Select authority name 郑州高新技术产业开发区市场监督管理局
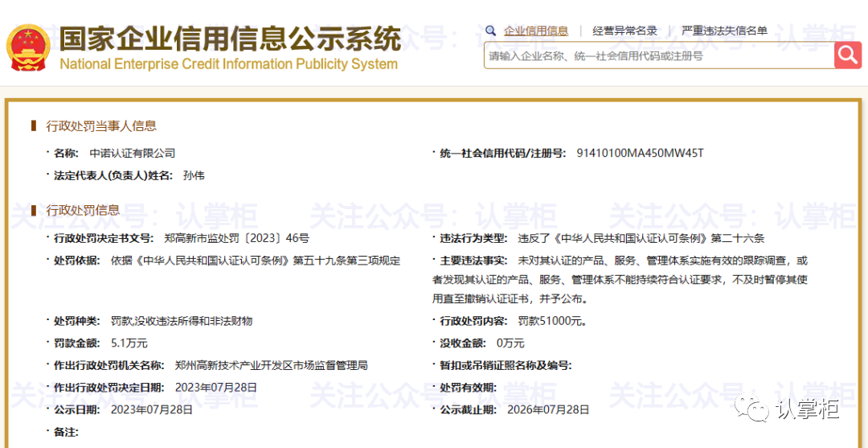The width and height of the screenshot is (868, 448). point(272,365)
